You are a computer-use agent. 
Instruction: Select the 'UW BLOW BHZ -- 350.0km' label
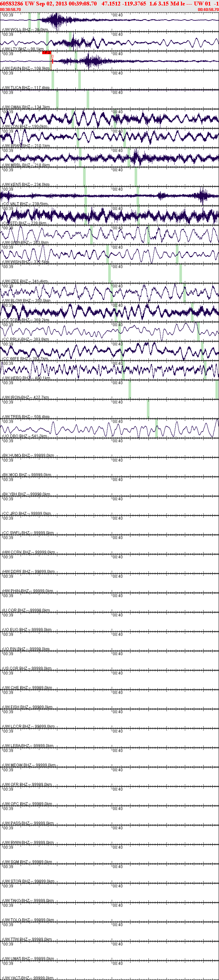(26, 301)
